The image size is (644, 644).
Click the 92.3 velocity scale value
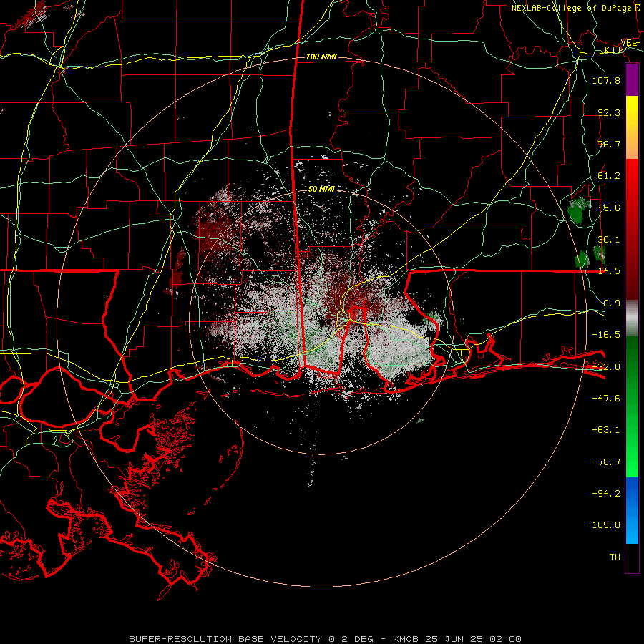click(609, 112)
